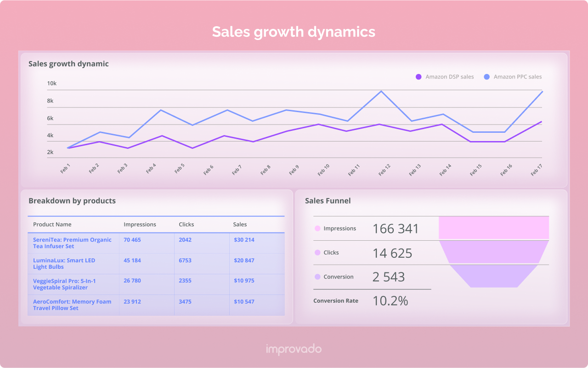Image resolution: width=588 pixels, height=368 pixels.
Task: Expand the Breakdown by products section
Action: click(x=72, y=201)
